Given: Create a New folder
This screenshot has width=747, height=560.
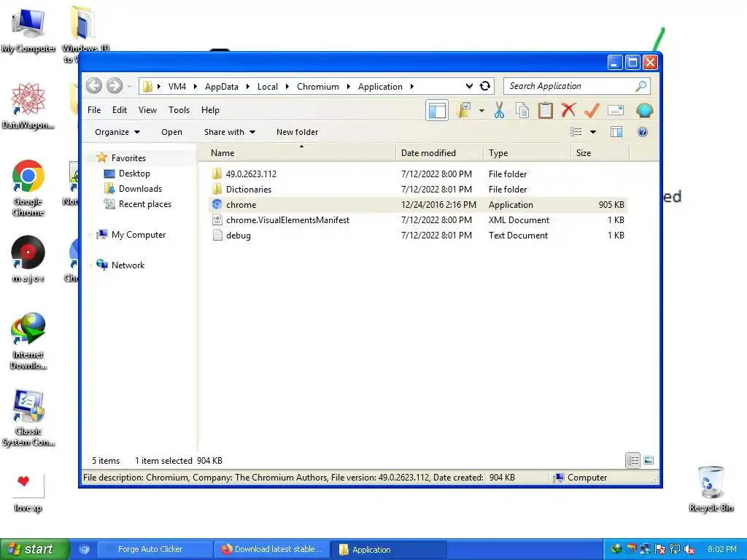Looking at the screenshot, I should tap(298, 132).
